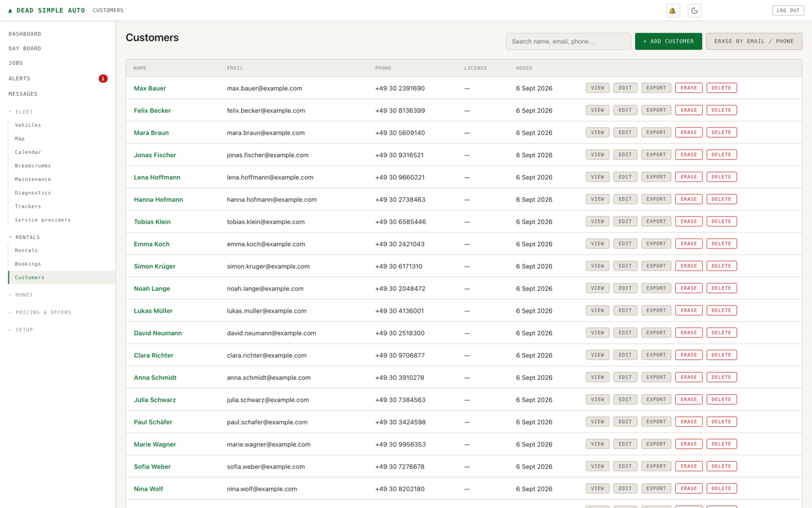Image resolution: width=812 pixels, height=508 pixels.
Task: Open Jobs in sidebar
Action: (16, 63)
